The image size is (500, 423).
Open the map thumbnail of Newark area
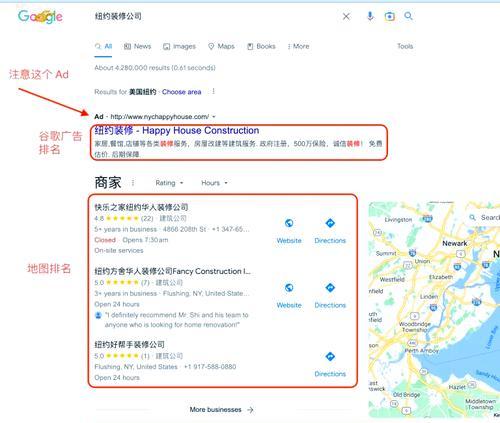coord(434,309)
